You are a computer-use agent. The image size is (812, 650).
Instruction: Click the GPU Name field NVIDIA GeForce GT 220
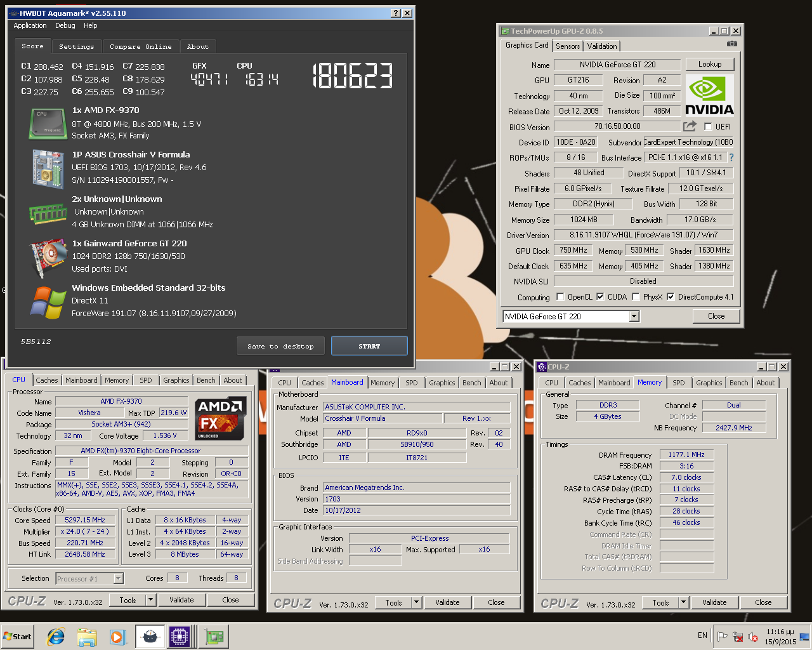617,64
